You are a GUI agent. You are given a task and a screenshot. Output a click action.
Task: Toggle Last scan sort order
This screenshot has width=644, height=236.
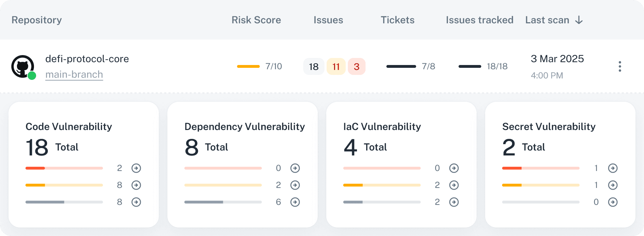[579, 20]
